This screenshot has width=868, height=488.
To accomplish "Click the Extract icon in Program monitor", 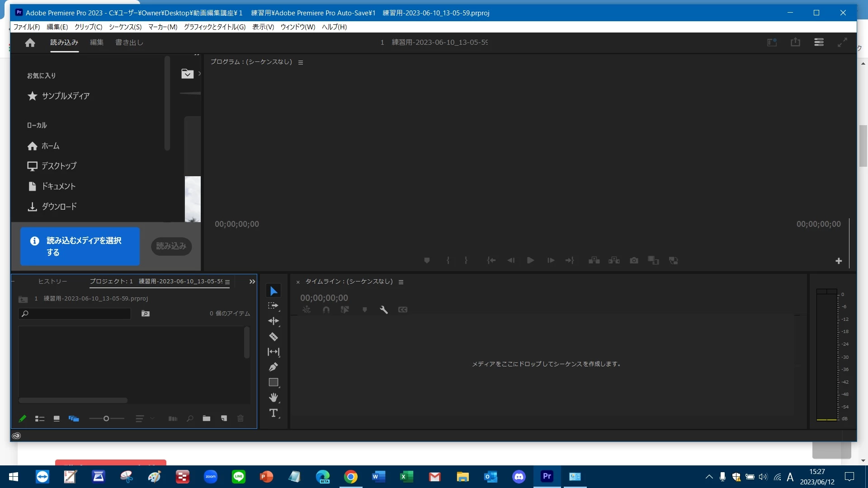I will tap(614, 260).
